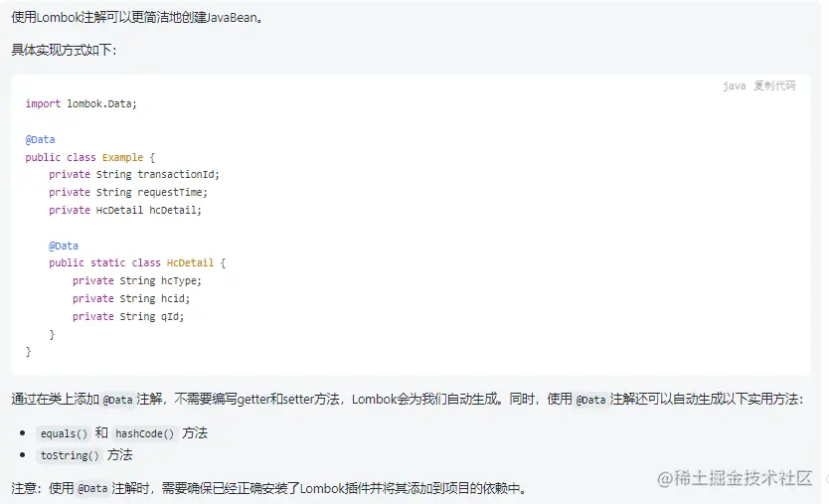The height and width of the screenshot is (504, 829).
Task: Click the line "import lombok.Data;"
Action: [x=81, y=103]
